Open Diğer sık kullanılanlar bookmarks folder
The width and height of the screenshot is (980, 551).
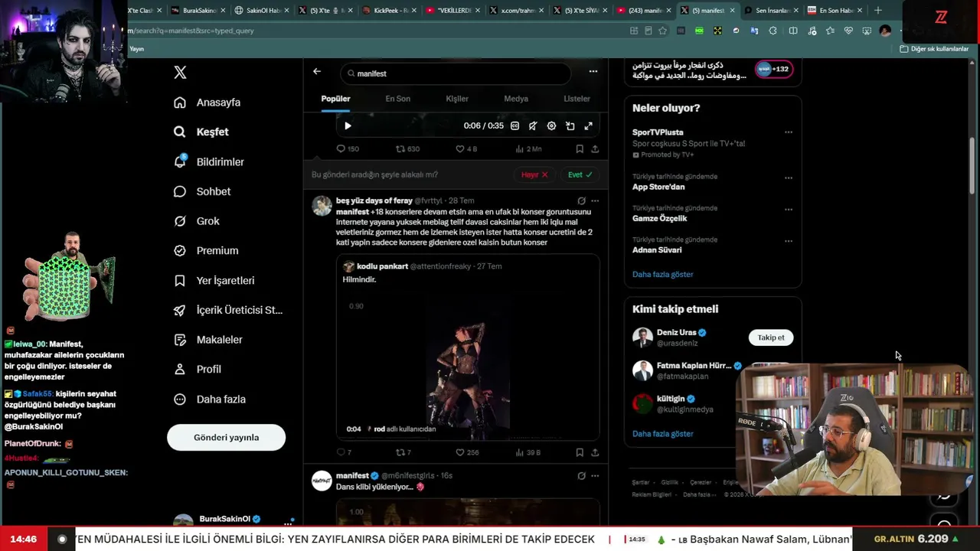point(934,49)
